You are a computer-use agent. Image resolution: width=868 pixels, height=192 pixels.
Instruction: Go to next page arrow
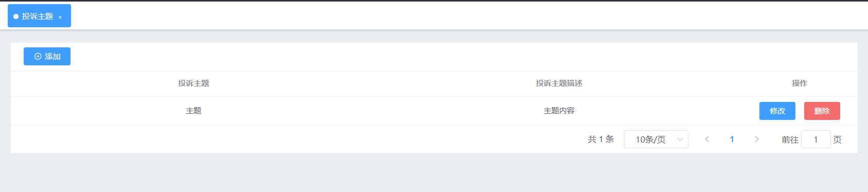pos(757,139)
